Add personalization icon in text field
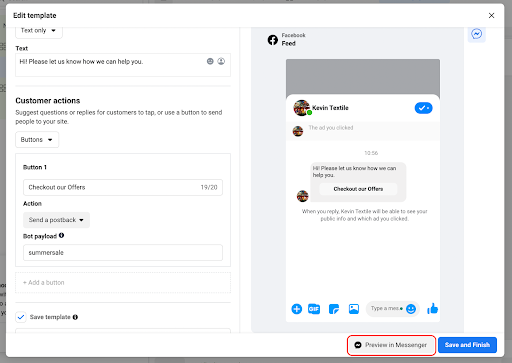 221,61
